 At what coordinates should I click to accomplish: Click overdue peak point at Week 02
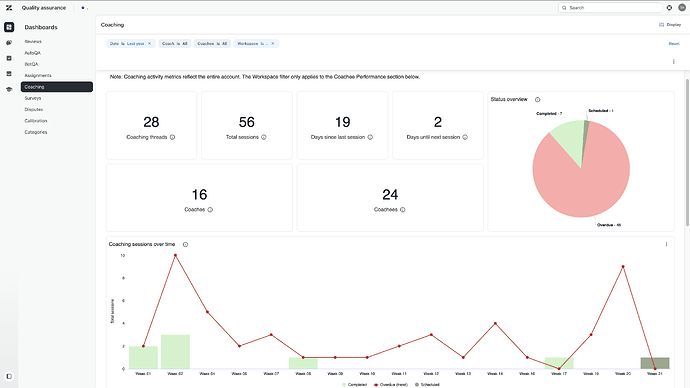tap(175, 255)
